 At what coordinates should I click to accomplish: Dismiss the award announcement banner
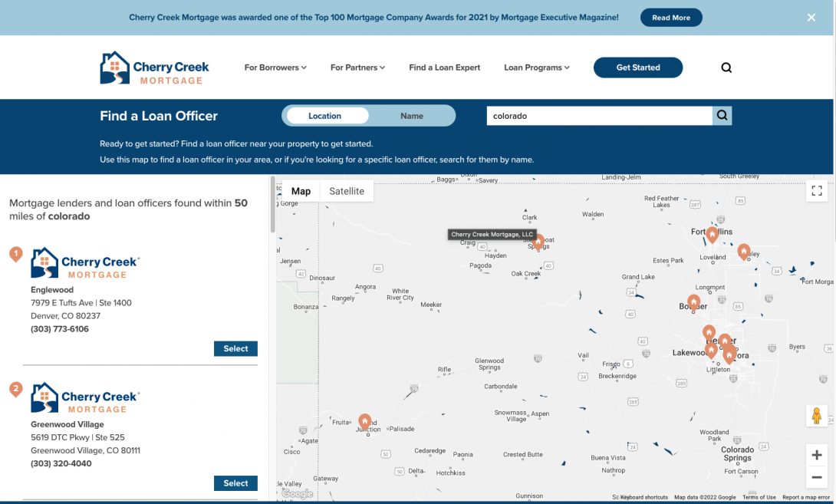pyautogui.click(x=811, y=18)
